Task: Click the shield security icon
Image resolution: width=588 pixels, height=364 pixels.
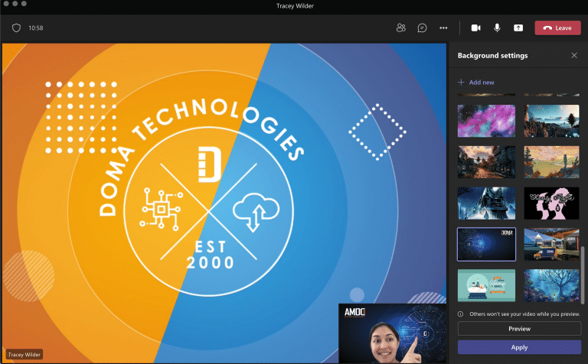Action: (16, 28)
